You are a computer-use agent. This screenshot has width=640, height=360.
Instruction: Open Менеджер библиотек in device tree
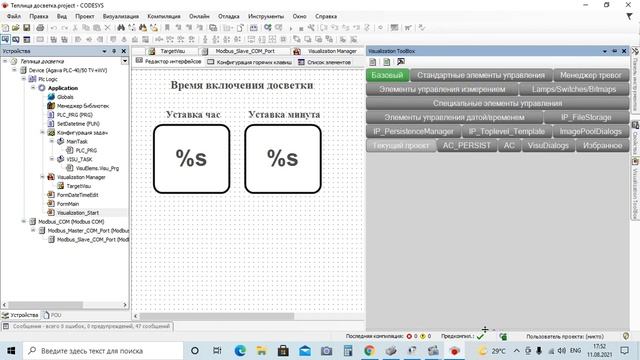click(83, 106)
